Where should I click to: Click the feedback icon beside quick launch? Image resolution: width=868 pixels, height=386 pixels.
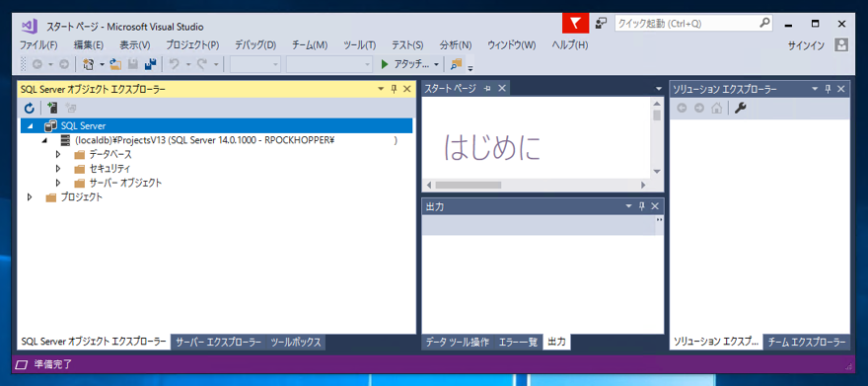pos(601,24)
